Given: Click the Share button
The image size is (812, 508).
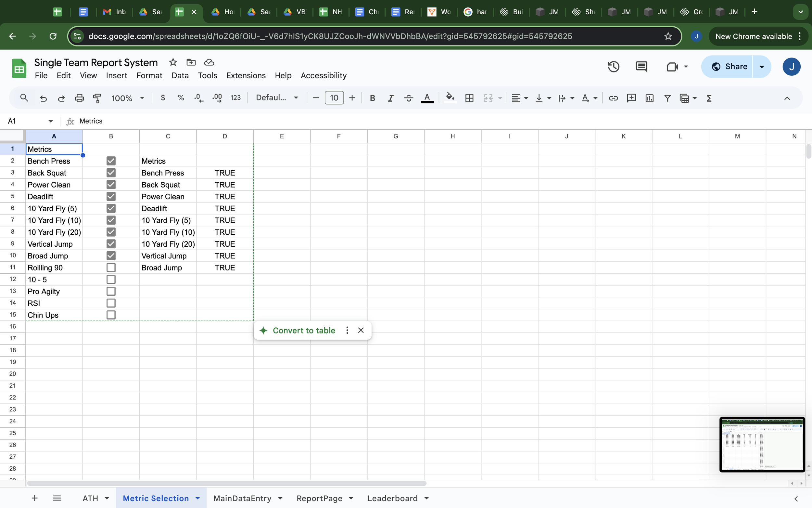Looking at the screenshot, I should pos(727,67).
